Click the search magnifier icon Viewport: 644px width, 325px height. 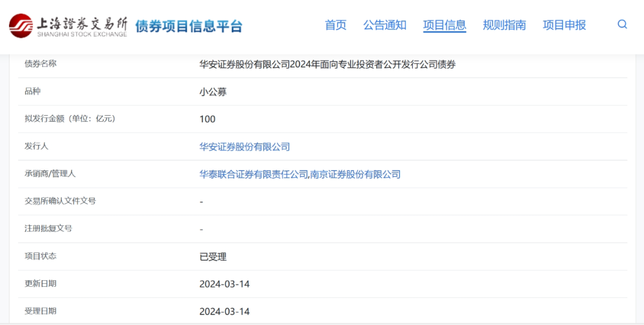[x=622, y=24]
